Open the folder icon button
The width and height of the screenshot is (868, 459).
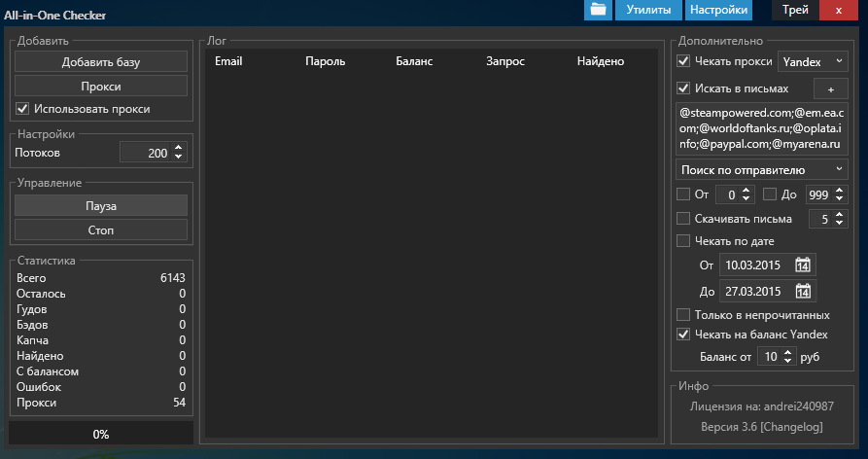pos(598,10)
